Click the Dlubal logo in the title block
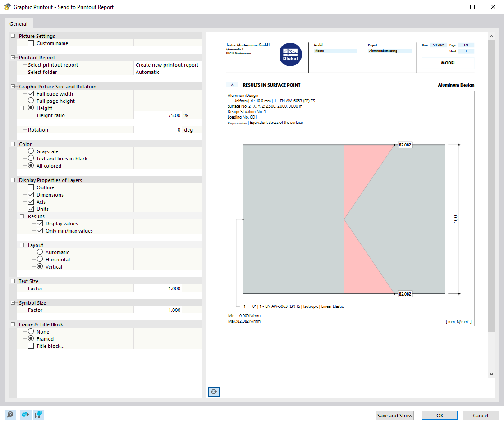Image resolution: width=504 pixels, height=425 pixels. (x=290, y=54)
